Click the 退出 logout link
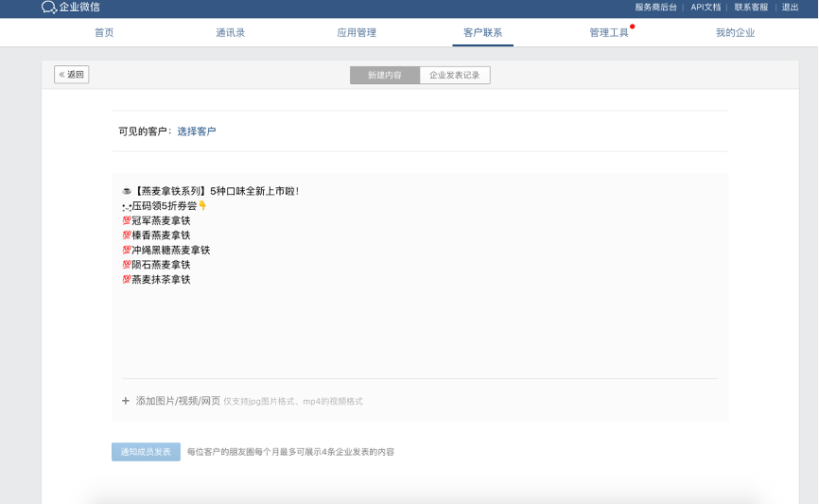Screen dimensions: 819x504 coord(790,8)
